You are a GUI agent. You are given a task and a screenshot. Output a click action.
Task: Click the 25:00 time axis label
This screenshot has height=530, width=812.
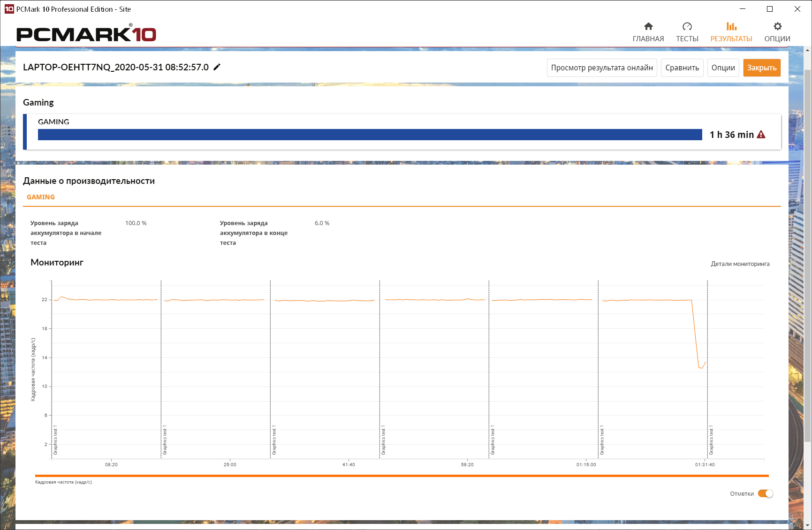(230, 465)
